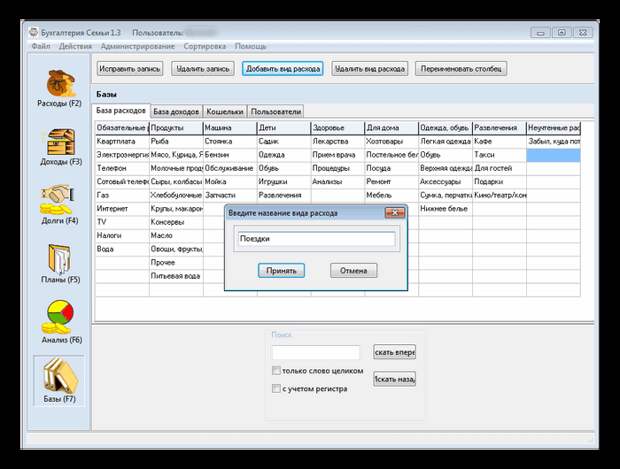Open the Расходы (F2) money bag icon
This screenshot has width=620, height=469.
[60, 83]
